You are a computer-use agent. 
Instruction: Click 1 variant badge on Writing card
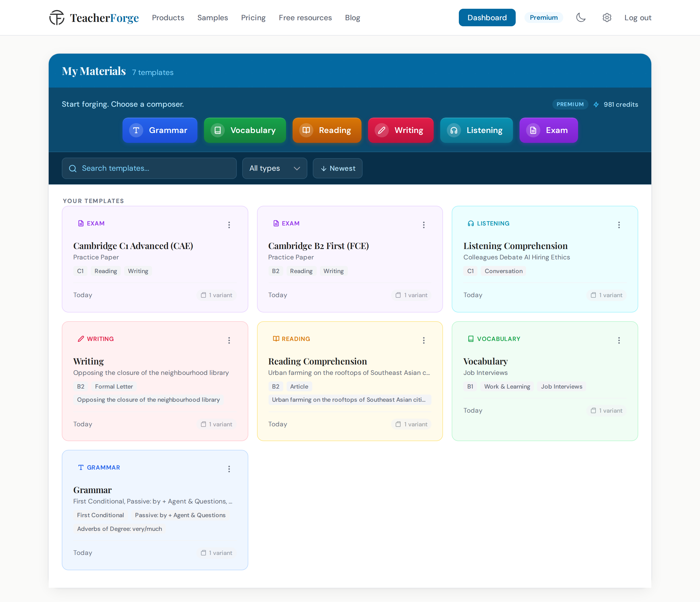[x=217, y=424]
